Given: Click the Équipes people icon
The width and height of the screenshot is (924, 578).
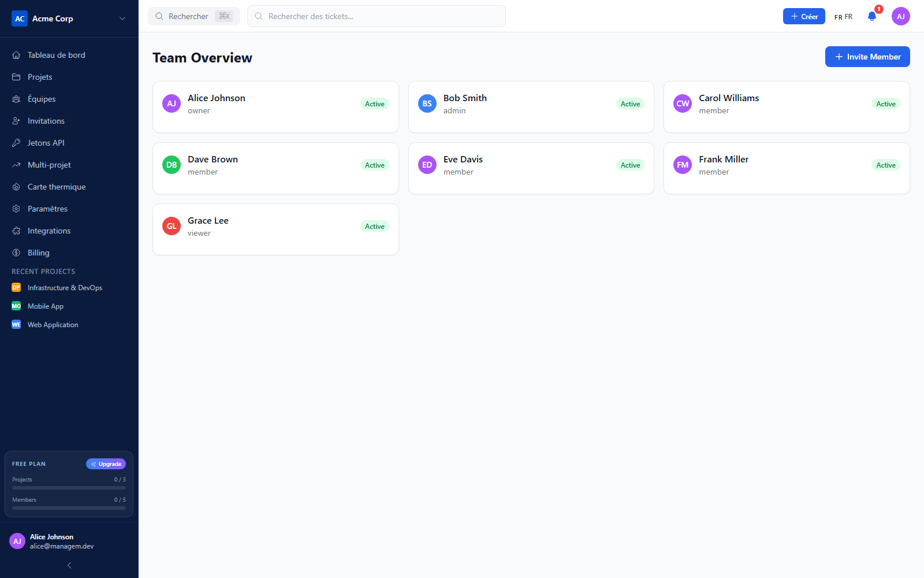Looking at the screenshot, I should (16, 99).
